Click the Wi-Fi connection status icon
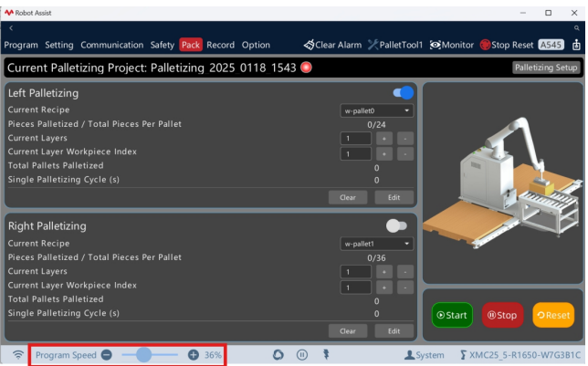The width and height of the screenshot is (588, 366). click(18, 355)
